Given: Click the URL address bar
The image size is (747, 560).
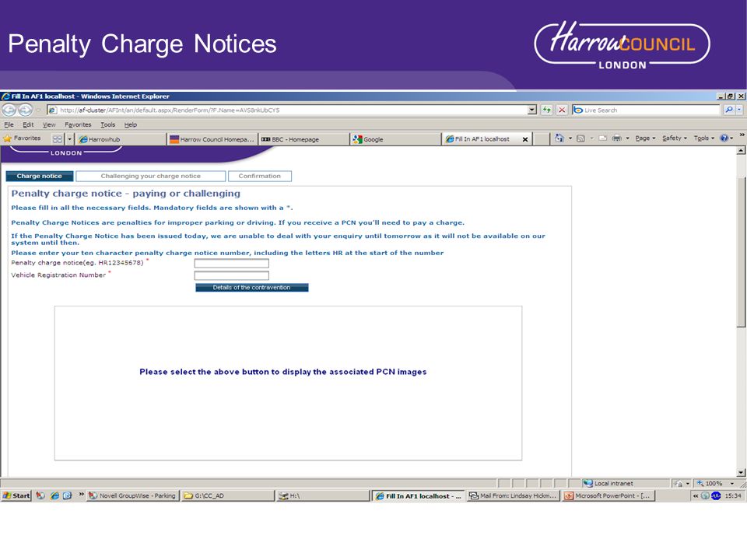Looking at the screenshot, I should [293, 110].
